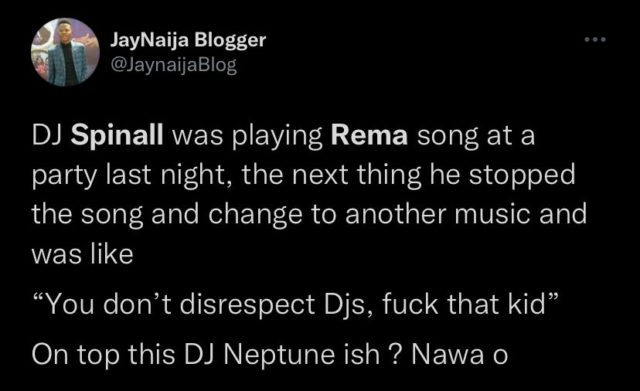Viewport: 640px width, 391px height.
Task: Open the JayNaija Blogger display name
Action: tap(188, 40)
